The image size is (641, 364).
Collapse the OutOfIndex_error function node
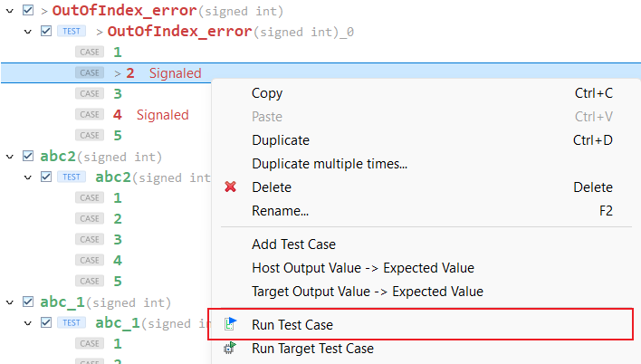pos(10,11)
